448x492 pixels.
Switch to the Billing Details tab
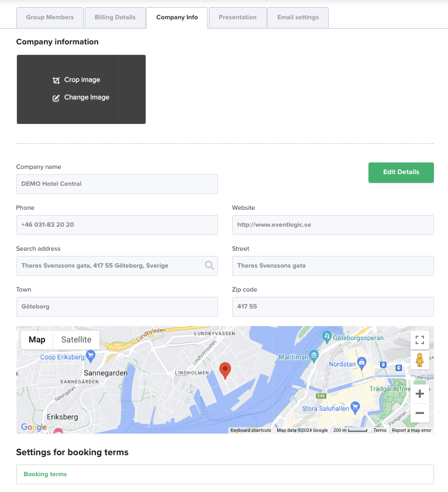point(115,18)
